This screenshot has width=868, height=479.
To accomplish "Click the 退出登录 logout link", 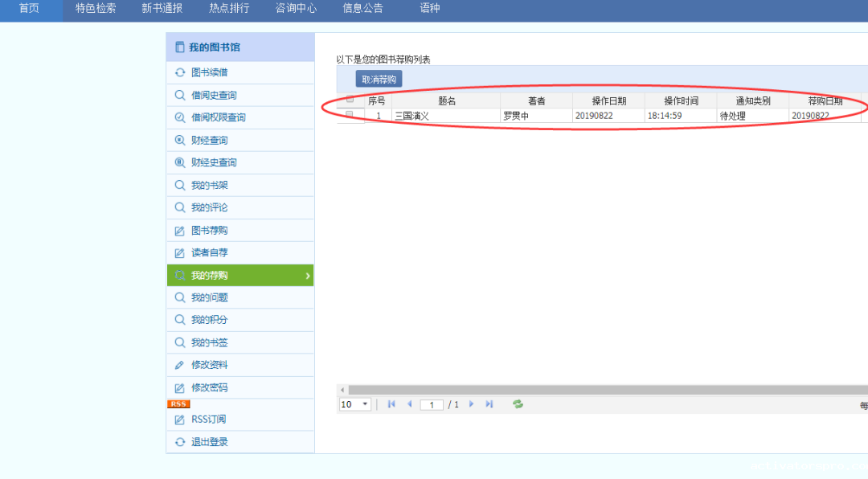I will 209,442.
